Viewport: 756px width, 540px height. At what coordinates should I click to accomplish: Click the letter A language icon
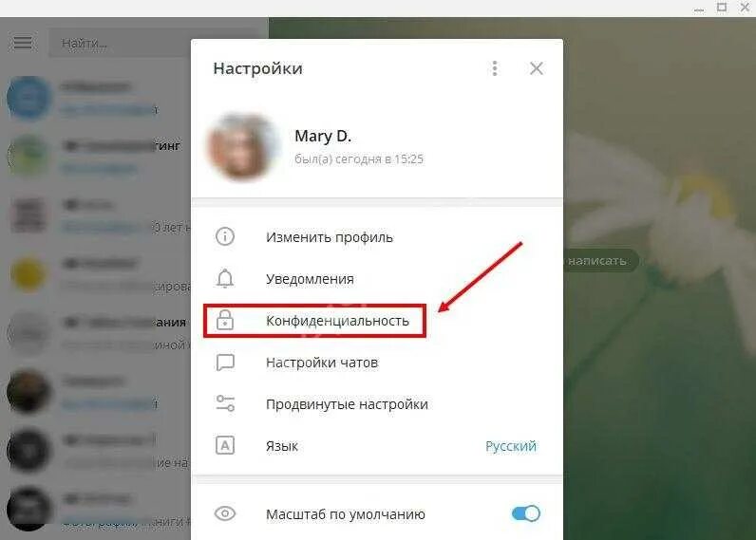tap(225, 446)
